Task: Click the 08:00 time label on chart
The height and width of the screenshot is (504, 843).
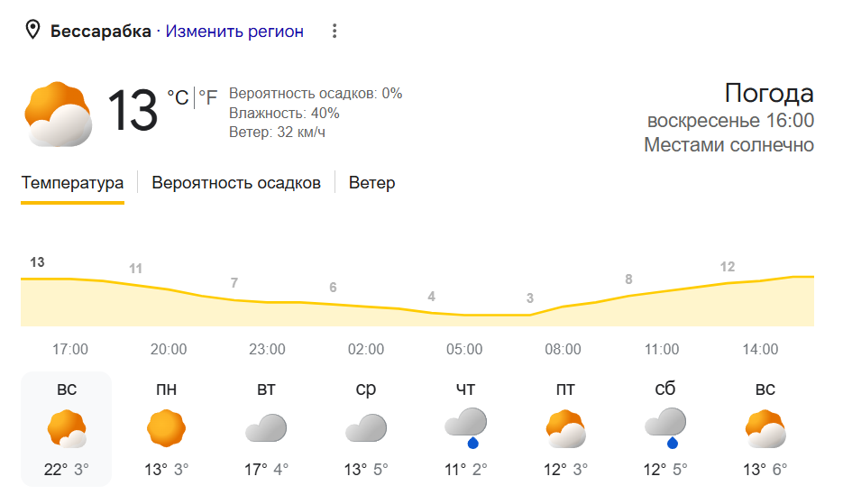Action: (563, 350)
